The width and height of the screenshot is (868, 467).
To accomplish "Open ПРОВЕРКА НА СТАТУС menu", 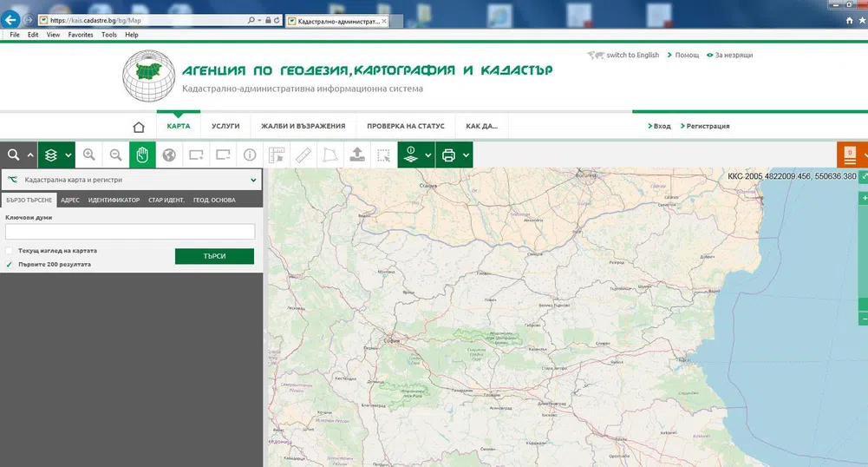I will click(x=406, y=127).
